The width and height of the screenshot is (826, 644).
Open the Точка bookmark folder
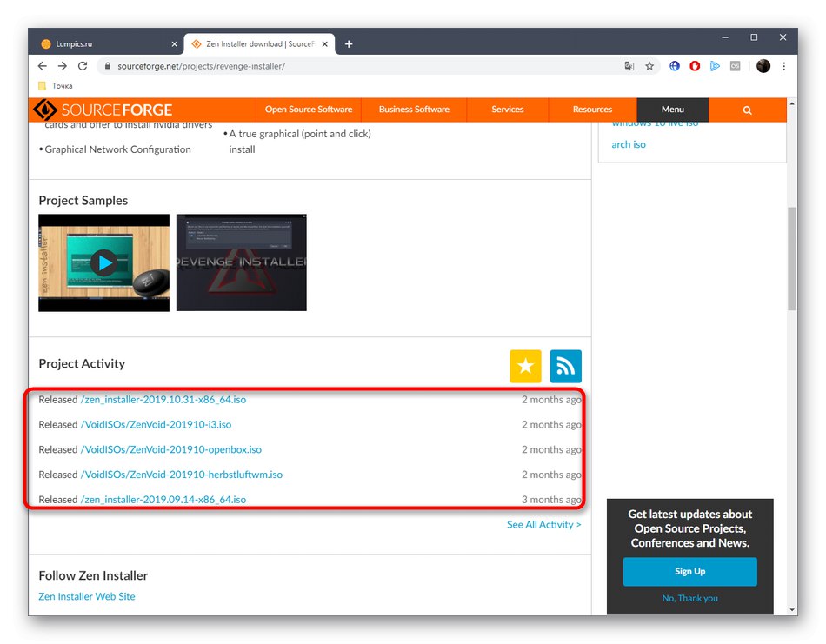click(56, 86)
